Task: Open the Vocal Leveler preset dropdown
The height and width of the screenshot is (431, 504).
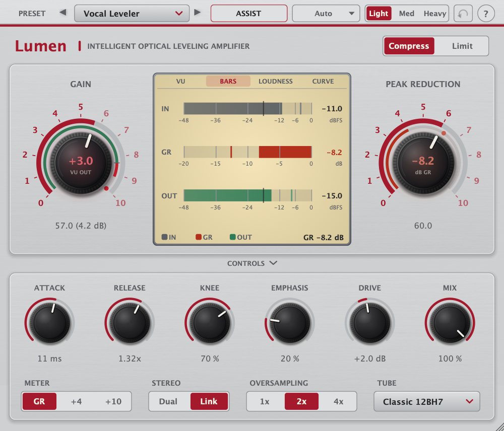Action: point(132,14)
